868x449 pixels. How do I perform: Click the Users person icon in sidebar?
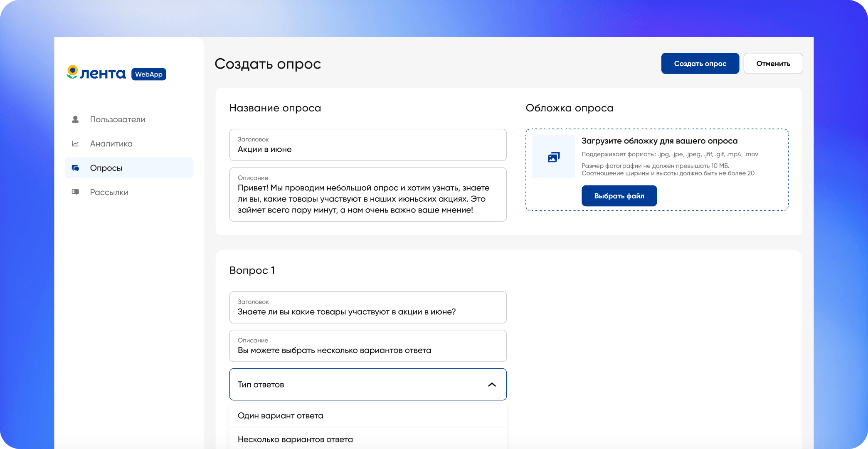[75, 119]
